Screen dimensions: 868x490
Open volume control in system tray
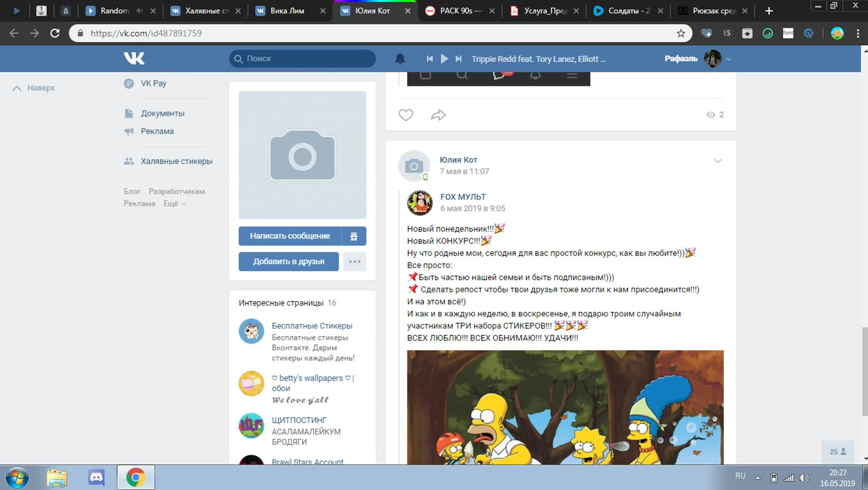pos(804,478)
